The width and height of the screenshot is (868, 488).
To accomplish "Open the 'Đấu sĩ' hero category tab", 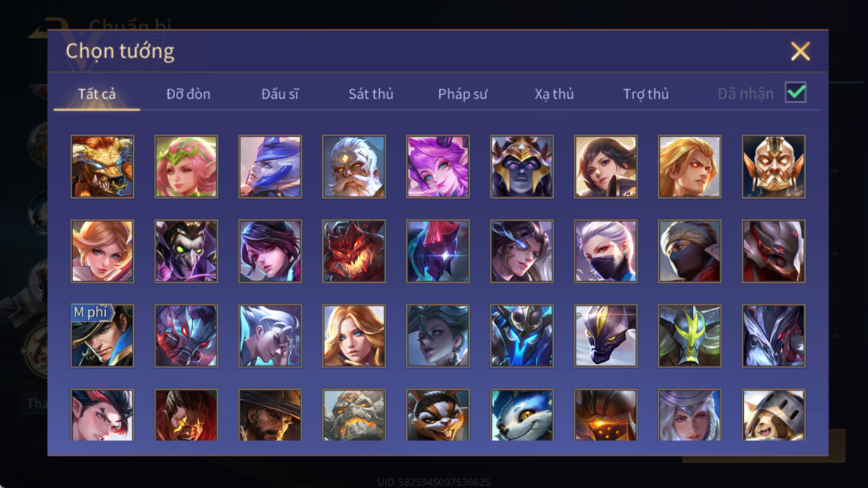I will click(280, 94).
